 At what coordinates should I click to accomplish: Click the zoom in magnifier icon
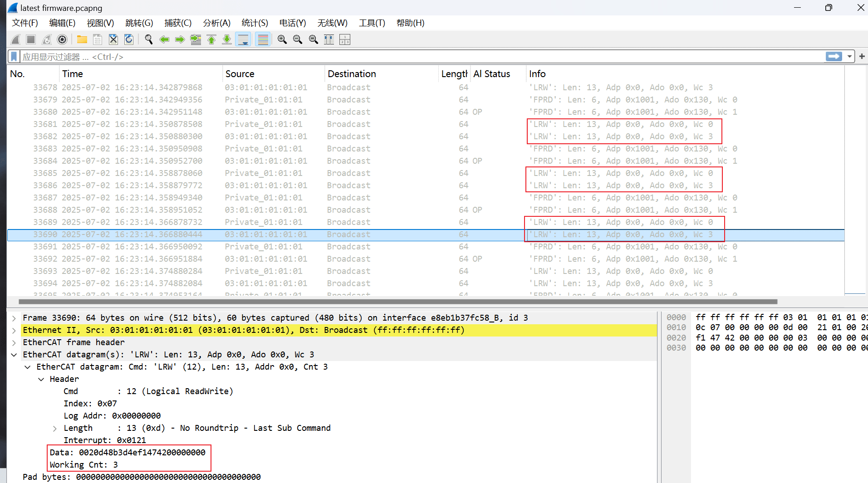(282, 39)
